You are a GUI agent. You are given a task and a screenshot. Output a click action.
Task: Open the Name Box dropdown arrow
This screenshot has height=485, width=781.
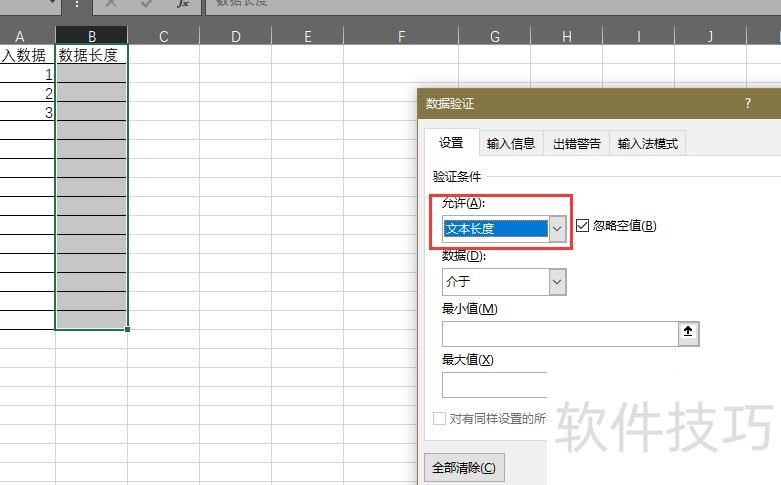coord(52,4)
